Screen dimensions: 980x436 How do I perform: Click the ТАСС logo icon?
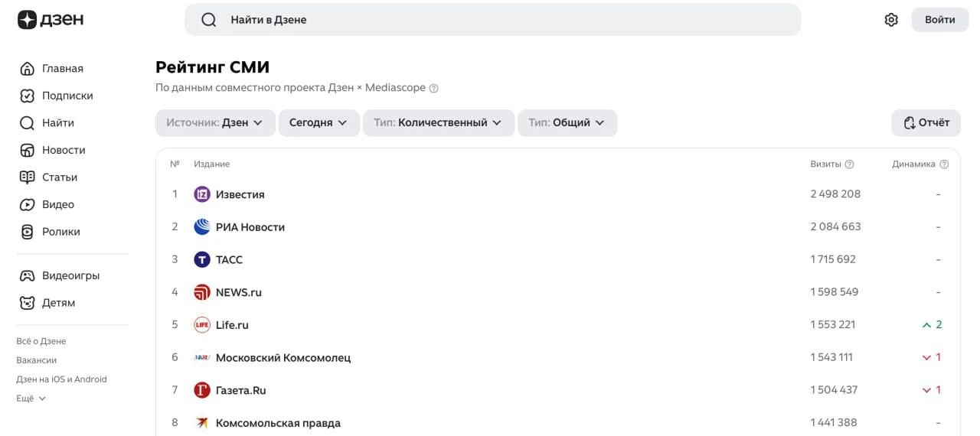click(x=202, y=260)
